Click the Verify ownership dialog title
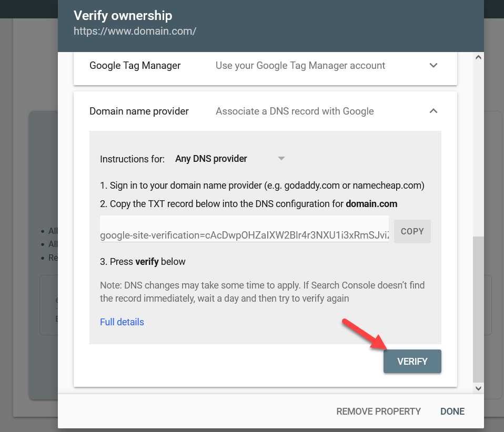This screenshot has height=432, width=504. [x=123, y=15]
